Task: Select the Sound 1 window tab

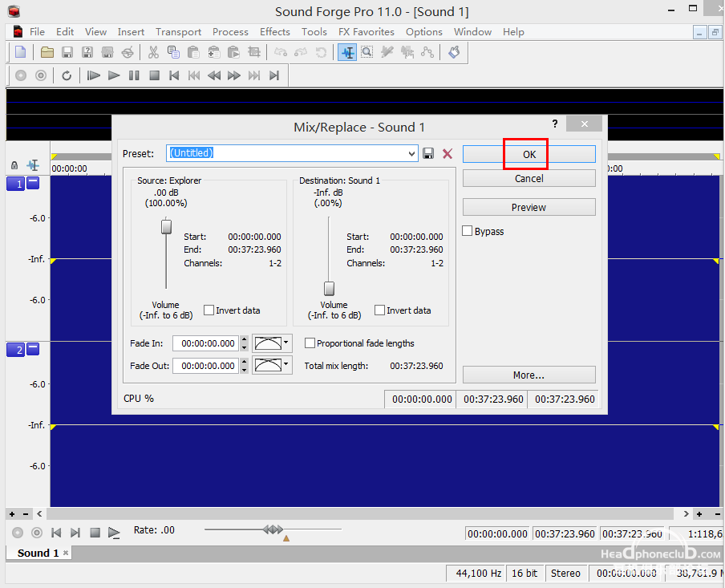Action: [x=38, y=553]
